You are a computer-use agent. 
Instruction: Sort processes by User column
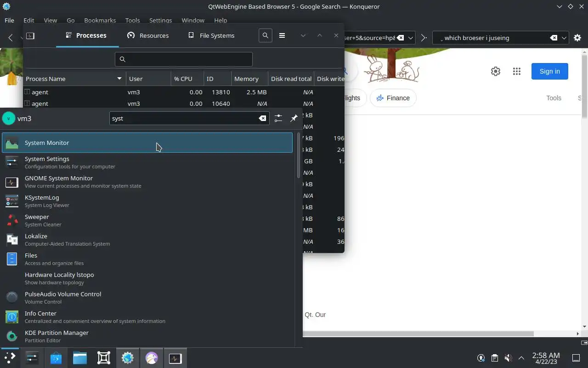[x=148, y=79]
